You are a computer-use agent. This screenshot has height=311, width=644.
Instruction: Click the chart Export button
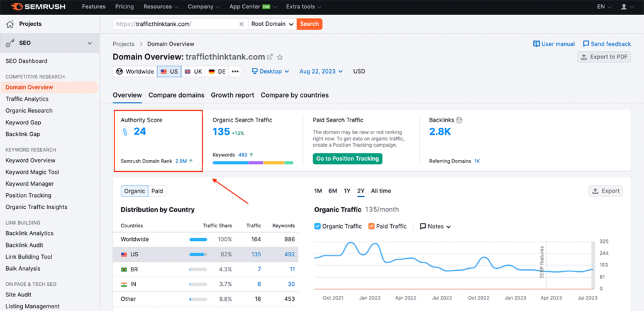pos(606,191)
